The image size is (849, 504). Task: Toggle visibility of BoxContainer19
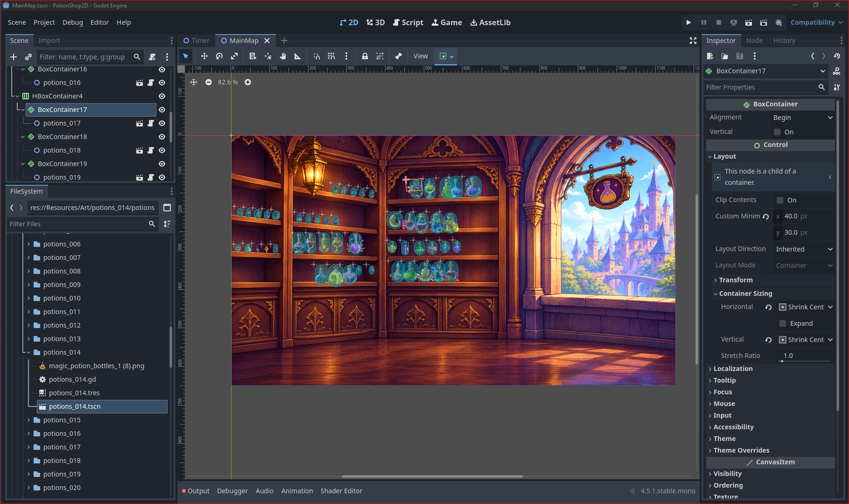[162, 164]
